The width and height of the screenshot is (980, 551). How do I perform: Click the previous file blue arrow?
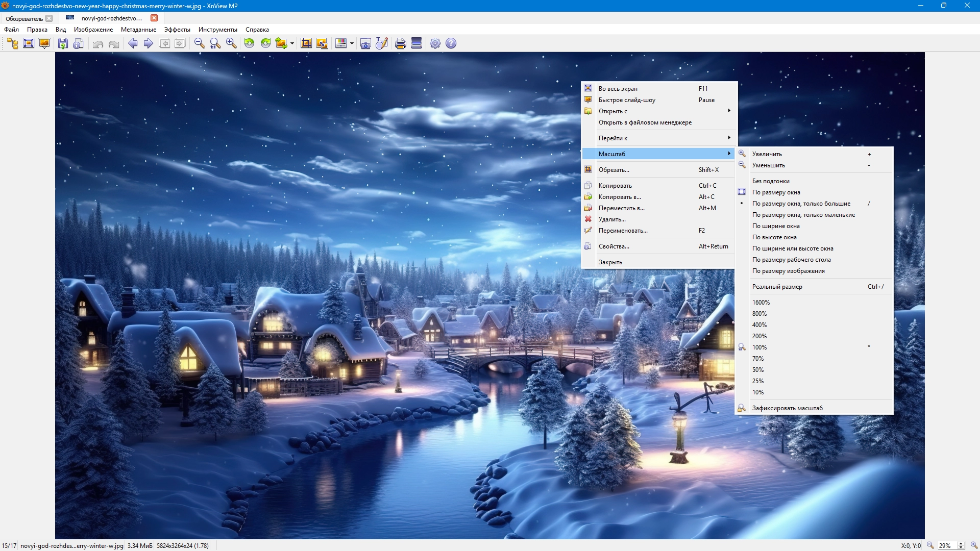[133, 43]
